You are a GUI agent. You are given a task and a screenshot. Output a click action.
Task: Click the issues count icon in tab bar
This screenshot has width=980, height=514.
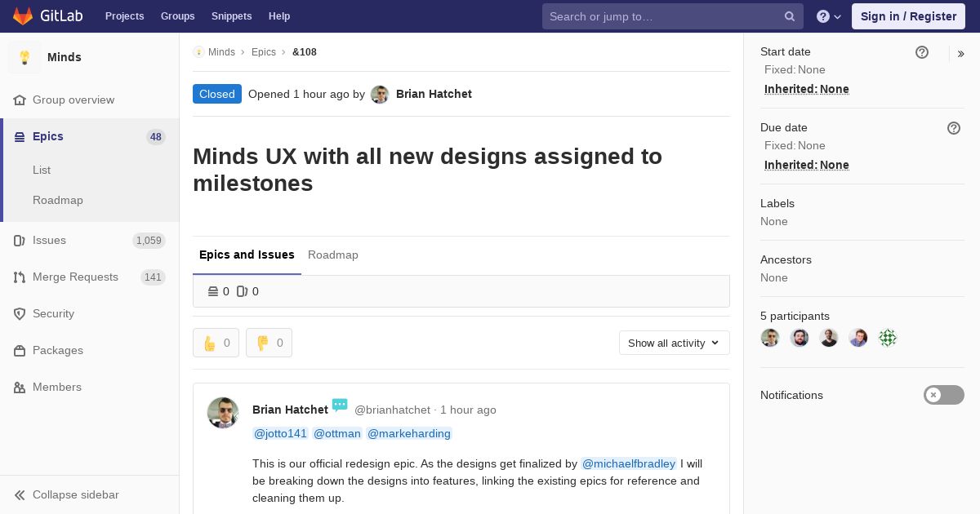[x=242, y=291]
